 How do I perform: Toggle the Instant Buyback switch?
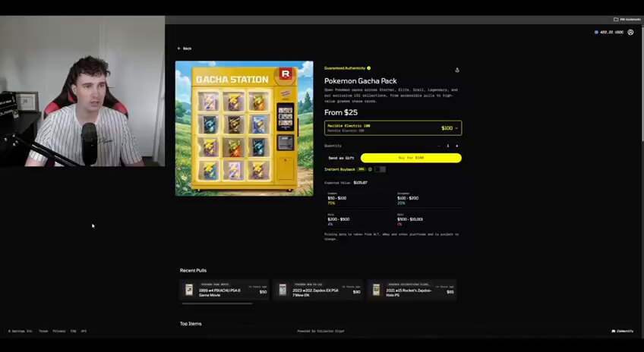(x=380, y=169)
